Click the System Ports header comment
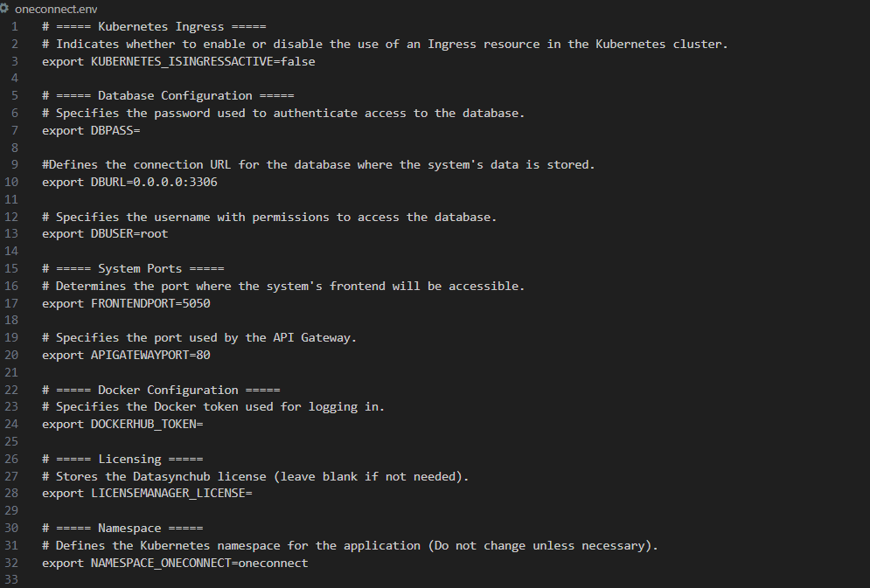 tap(133, 269)
